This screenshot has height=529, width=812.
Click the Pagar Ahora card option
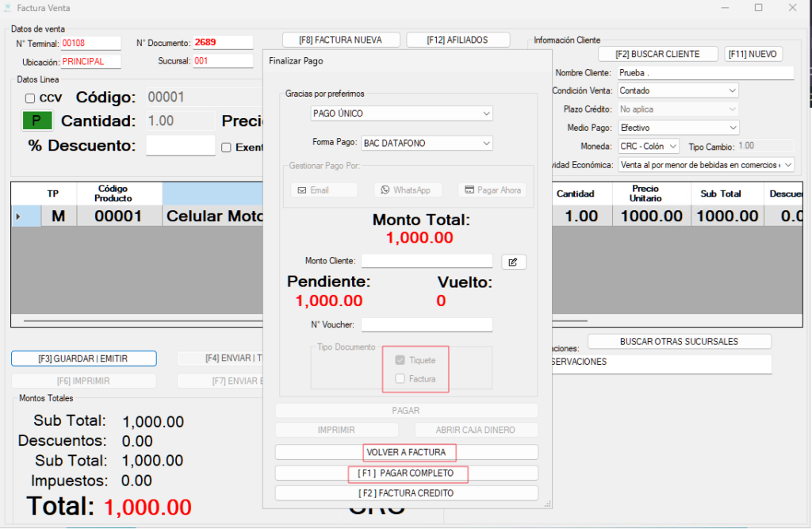(x=492, y=190)
